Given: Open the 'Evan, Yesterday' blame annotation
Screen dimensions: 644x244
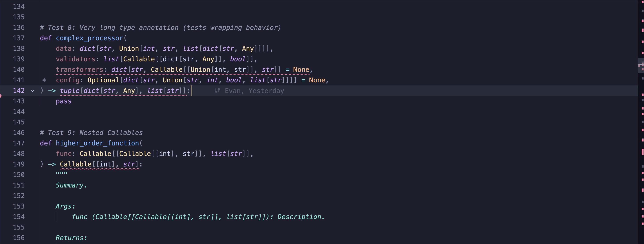Looking at the screenshot, I should coord(254,91).
